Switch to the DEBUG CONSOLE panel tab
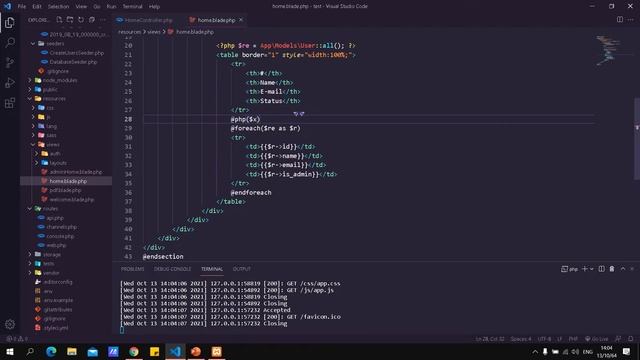Screen dimensions: 640x360 tap(172, 269)
